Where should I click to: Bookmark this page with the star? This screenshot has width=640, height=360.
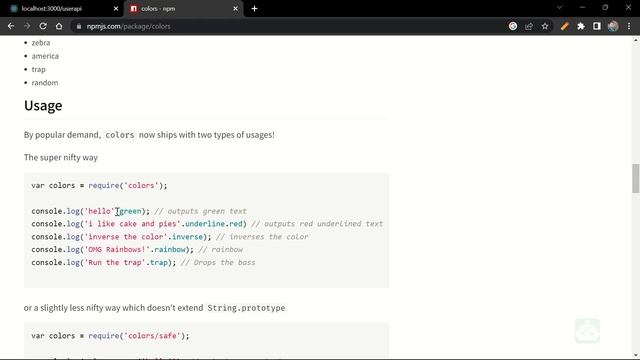[x=545, y=26]
